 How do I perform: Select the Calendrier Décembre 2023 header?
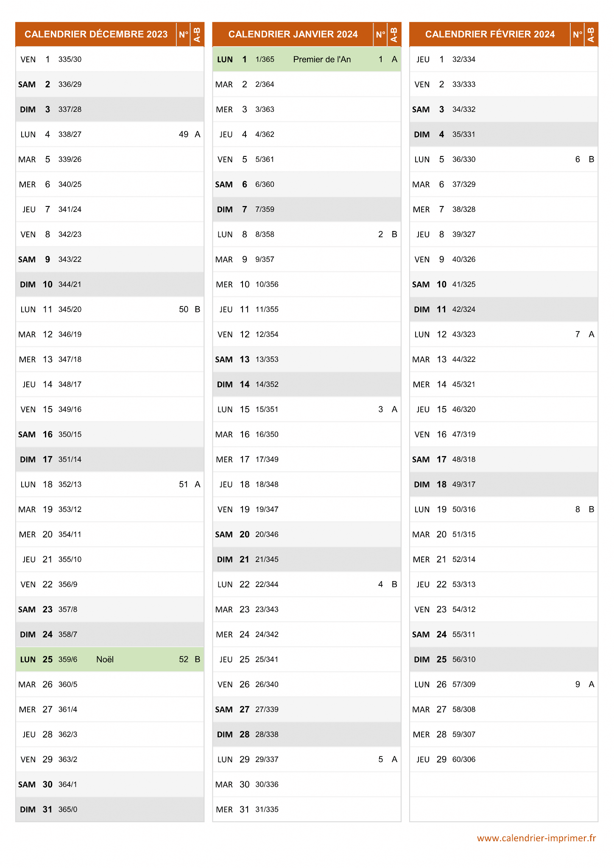(96, 34)
